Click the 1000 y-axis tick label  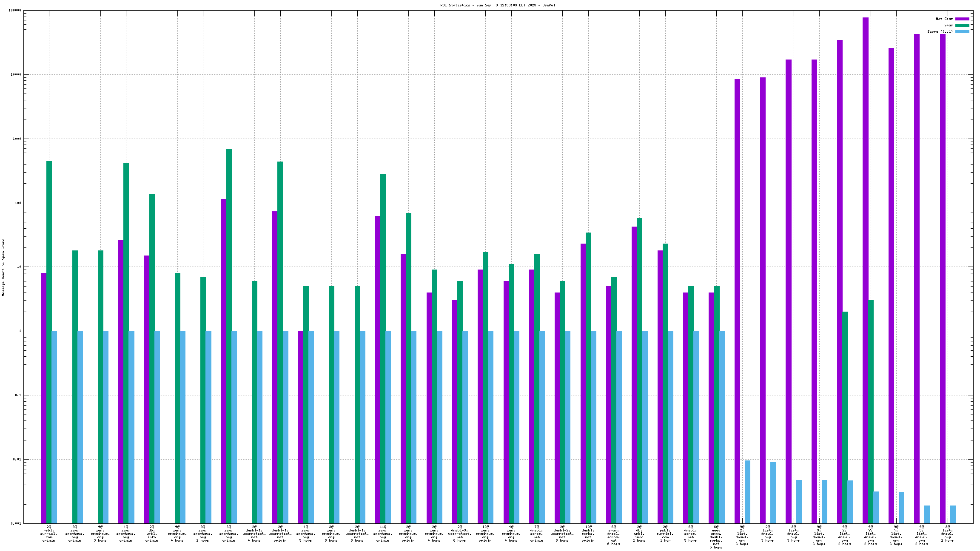pyautogui.click(x=17, y=139)
